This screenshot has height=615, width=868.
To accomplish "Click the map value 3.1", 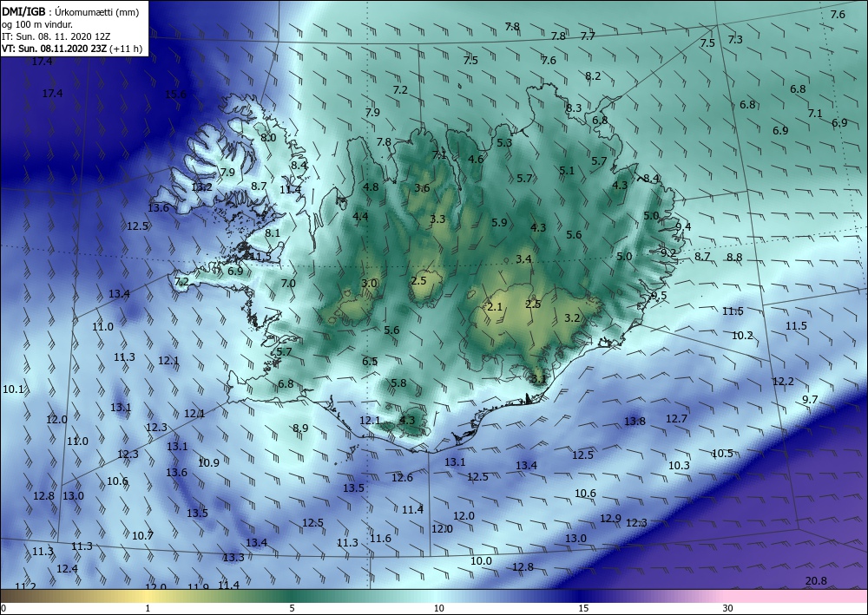I will click(539, 379).
